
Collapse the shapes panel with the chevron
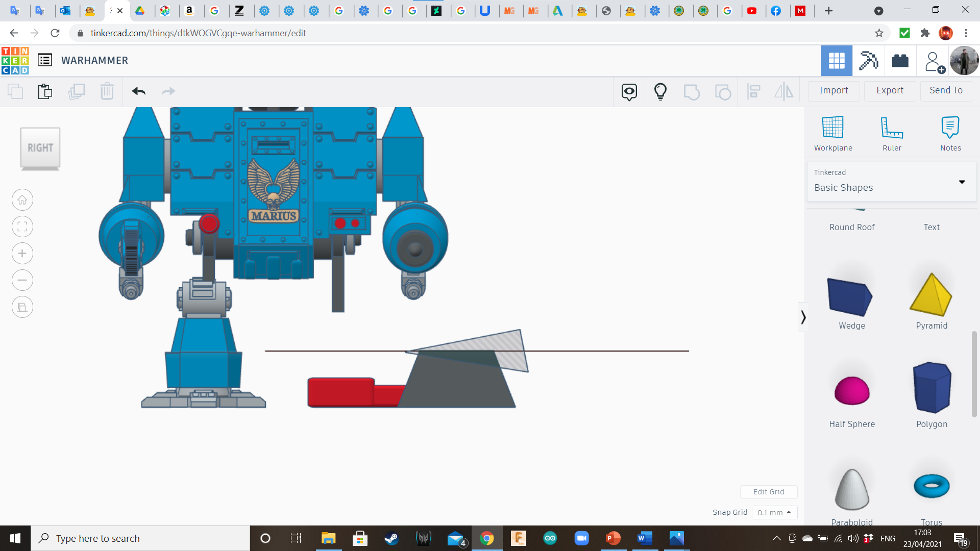[x=803, y=317]
